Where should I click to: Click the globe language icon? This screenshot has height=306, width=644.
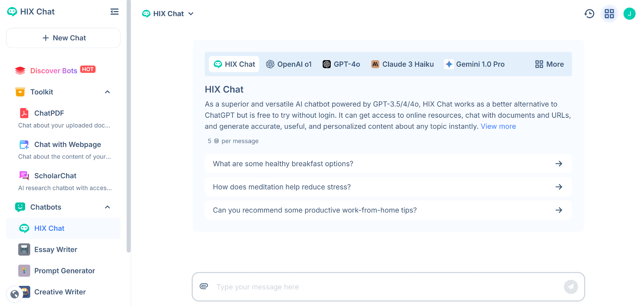click(x=14, y=294)
